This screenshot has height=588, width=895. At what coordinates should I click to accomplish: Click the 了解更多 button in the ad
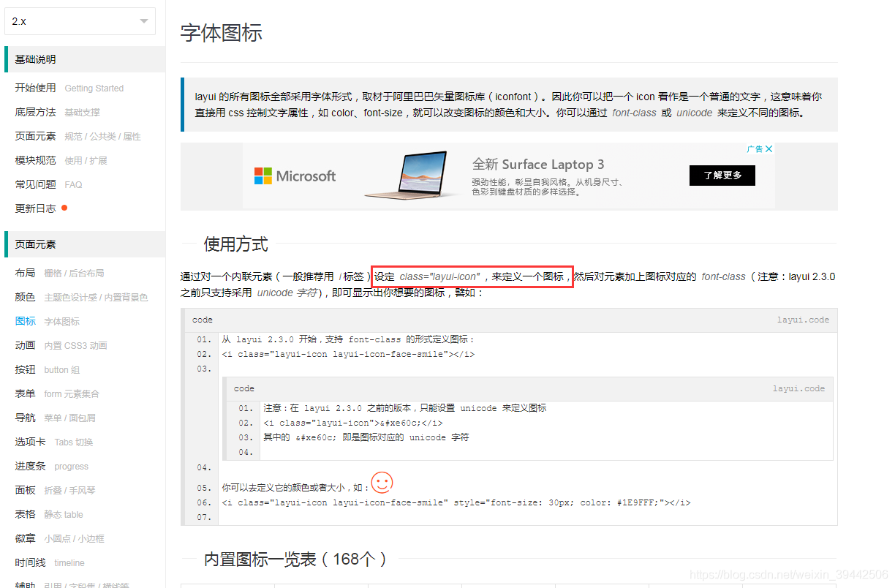[722, 176]
